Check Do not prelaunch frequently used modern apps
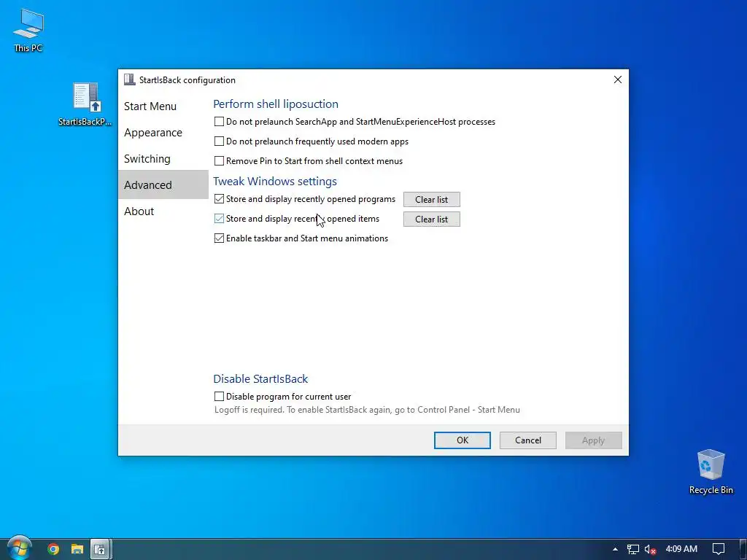 click(x=219, y=141)
